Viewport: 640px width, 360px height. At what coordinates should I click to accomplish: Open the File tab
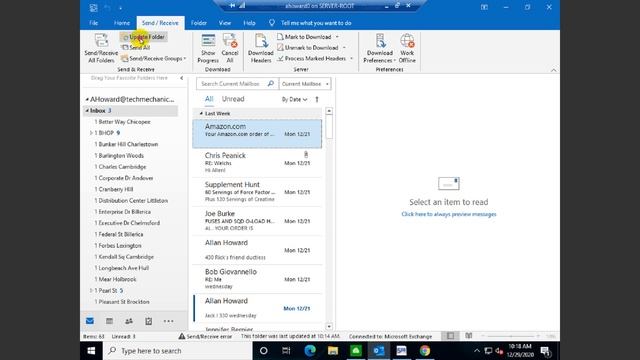[93, 23]
